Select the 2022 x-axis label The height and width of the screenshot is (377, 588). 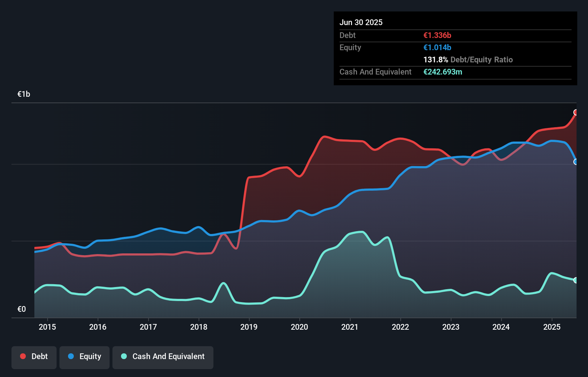400,327
